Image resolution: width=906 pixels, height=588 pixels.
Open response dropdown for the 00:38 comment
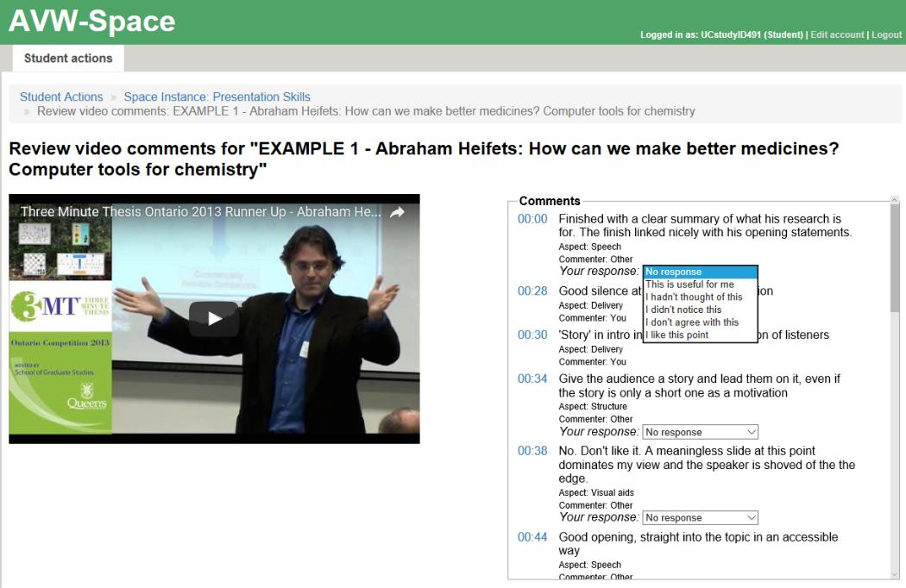(700, 517)
